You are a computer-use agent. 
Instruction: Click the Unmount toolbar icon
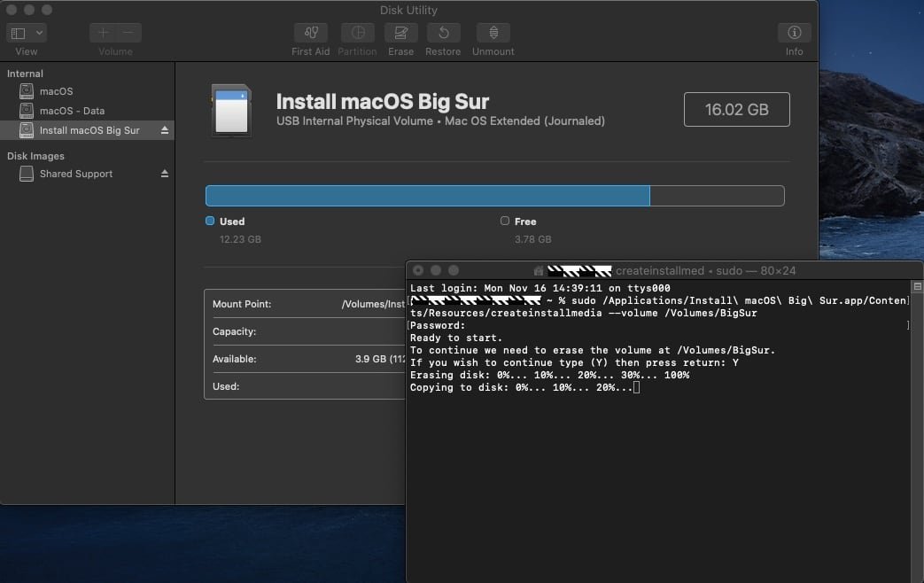[493, 33]
